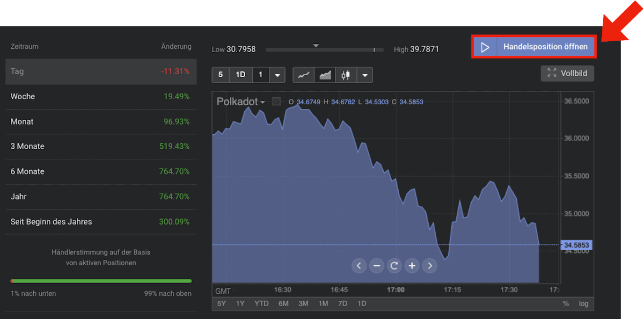Toggle the eye icon next to Polkadot
The image size is (644, 319).
(x=277, y=102)
